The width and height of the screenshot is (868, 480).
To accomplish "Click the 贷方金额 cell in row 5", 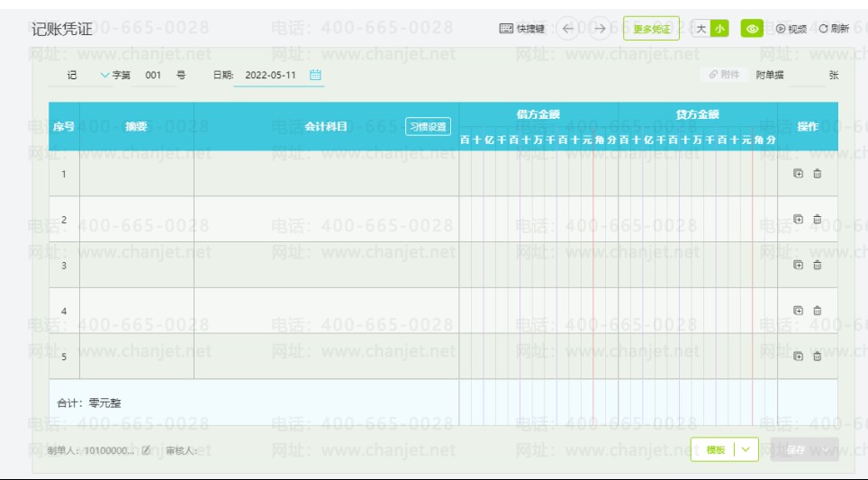I will [x=698, y=356].
